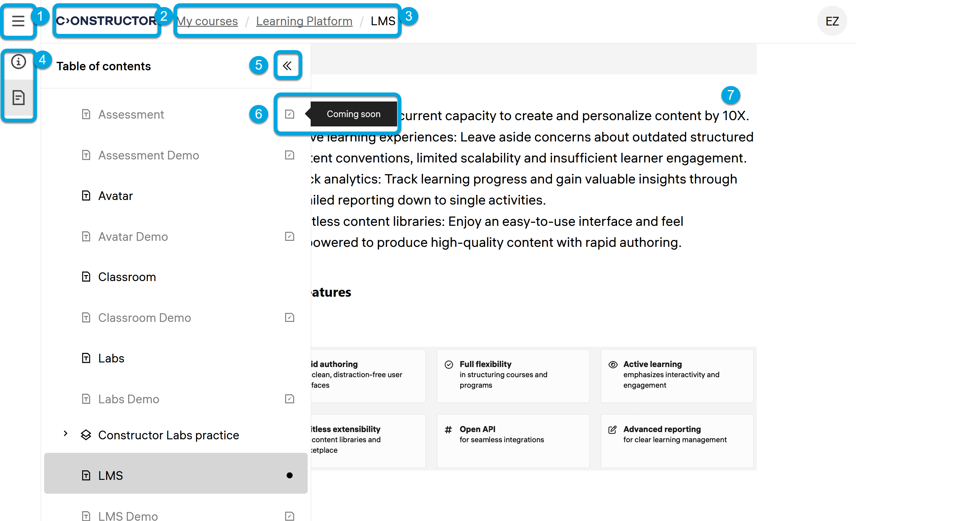Click the icon beside Avatar Demo
Screen dimensions: 980x521
290,236
